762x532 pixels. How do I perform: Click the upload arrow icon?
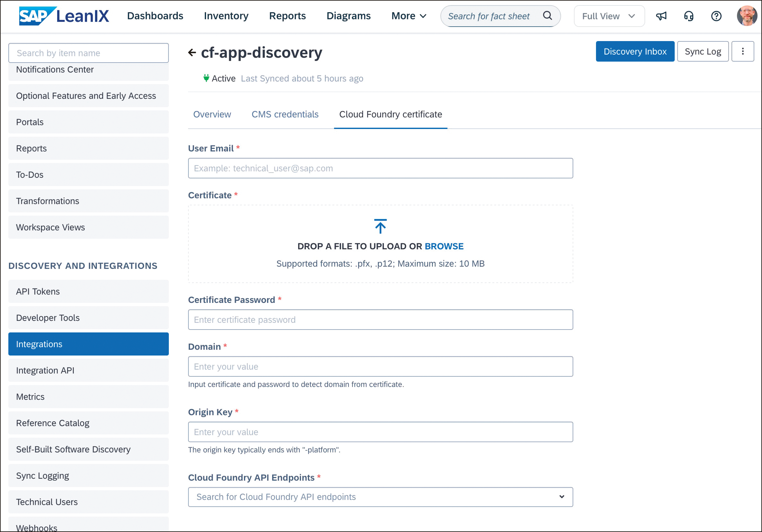[x=380, y=226]
